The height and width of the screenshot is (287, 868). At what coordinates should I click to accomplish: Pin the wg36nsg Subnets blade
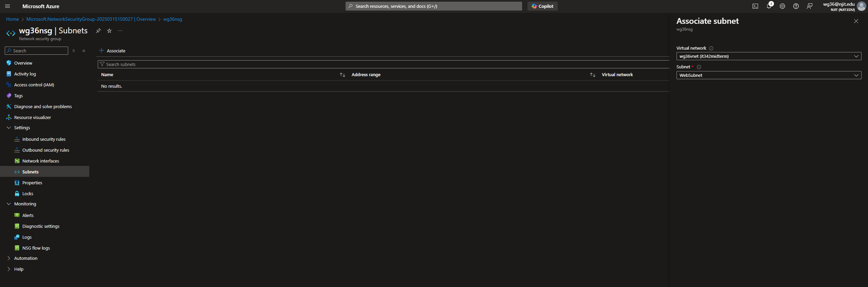[x=98, y=31]
